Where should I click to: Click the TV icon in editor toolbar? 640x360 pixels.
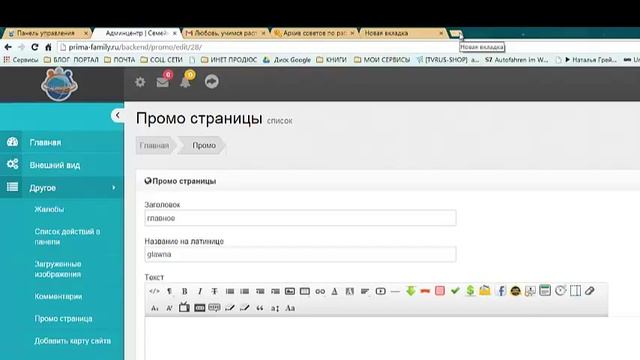184,307
